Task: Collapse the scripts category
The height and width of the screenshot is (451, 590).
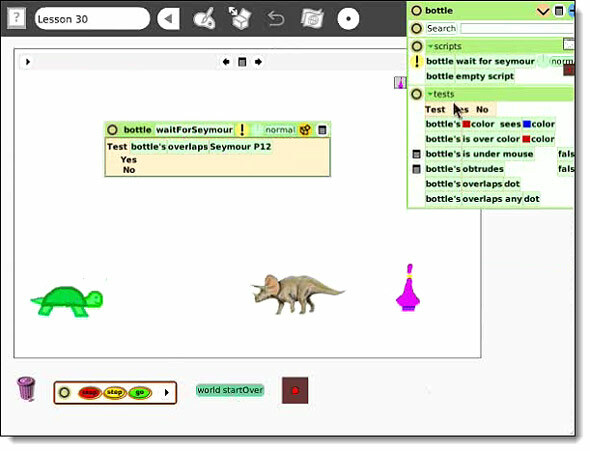Action: tap(430, 46)
